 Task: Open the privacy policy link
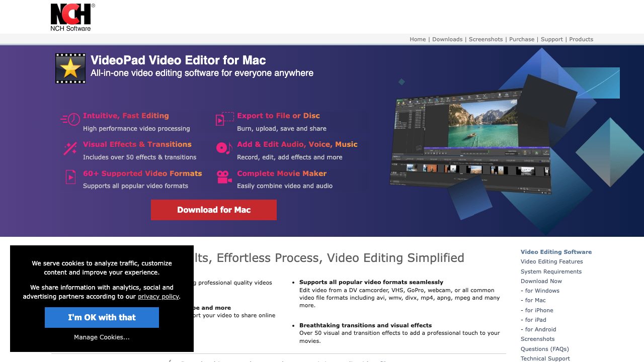click(158, 297)
